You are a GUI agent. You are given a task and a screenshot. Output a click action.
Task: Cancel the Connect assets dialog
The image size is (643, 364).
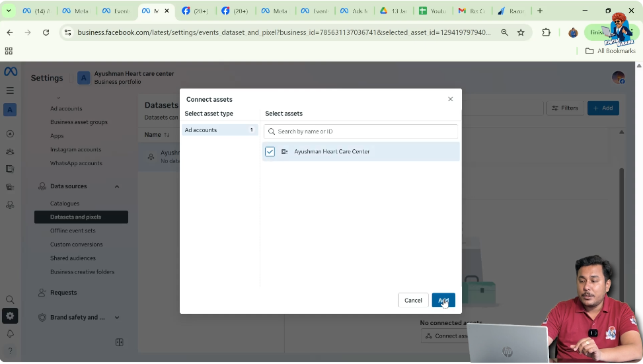(413, 301)
